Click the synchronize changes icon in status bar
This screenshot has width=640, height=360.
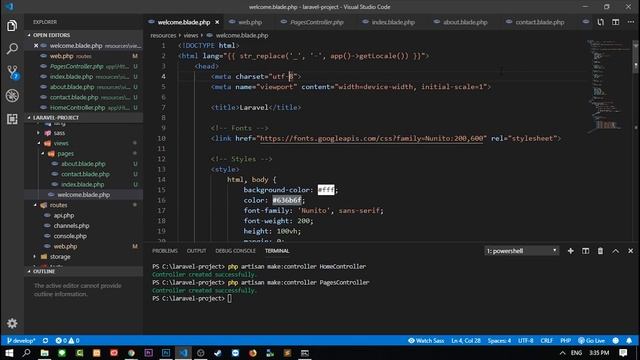tap(45, 340)
